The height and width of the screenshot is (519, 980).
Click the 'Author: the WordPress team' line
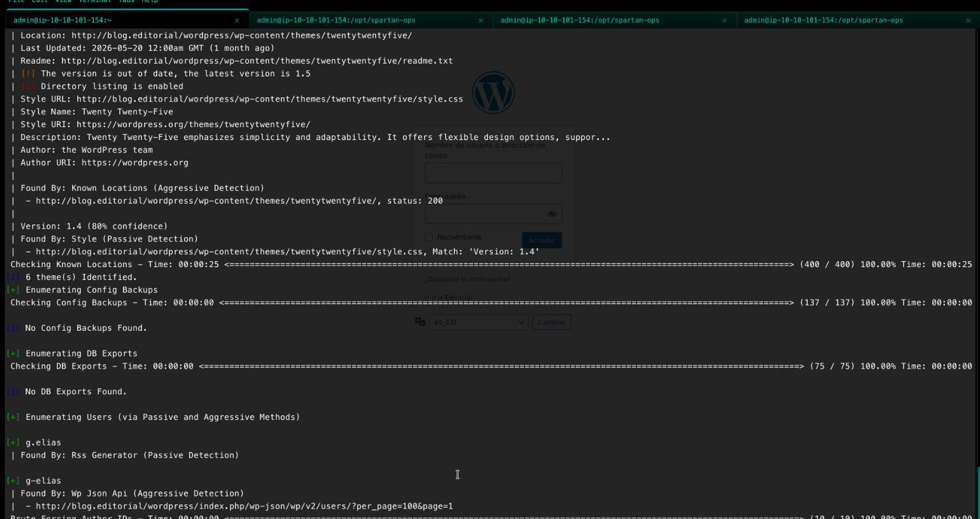pos(87,150)
